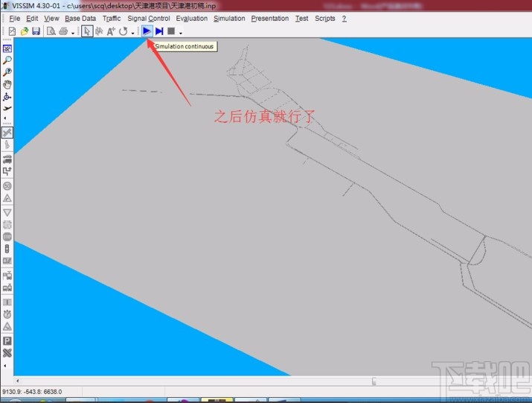The height and width of the screenshot is (403, 532).
Task: Select the Stop Signs icon
Action: 7,236
